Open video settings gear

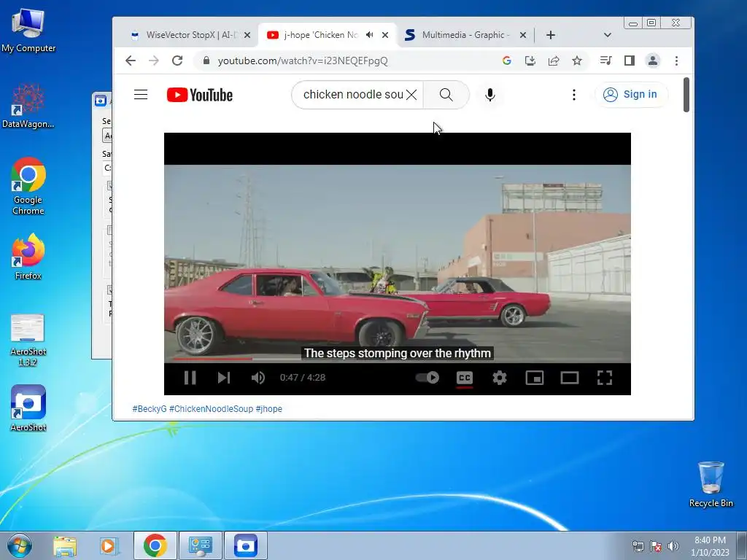click(x=499, y=378)
